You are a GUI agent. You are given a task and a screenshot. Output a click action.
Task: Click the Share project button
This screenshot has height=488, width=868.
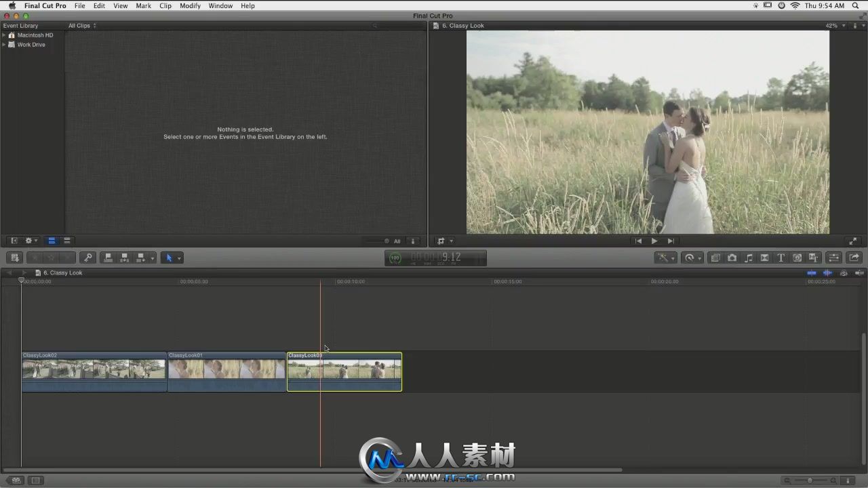click(854, 258)
